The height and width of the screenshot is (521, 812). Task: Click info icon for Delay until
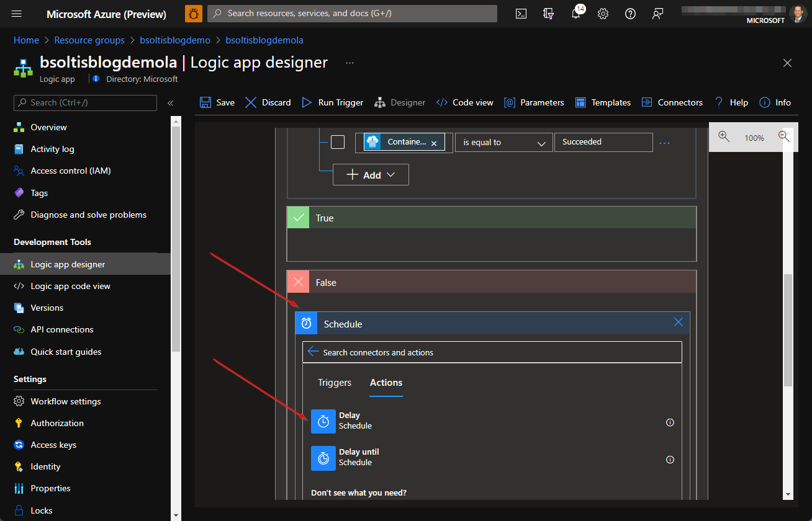point(670,460)
